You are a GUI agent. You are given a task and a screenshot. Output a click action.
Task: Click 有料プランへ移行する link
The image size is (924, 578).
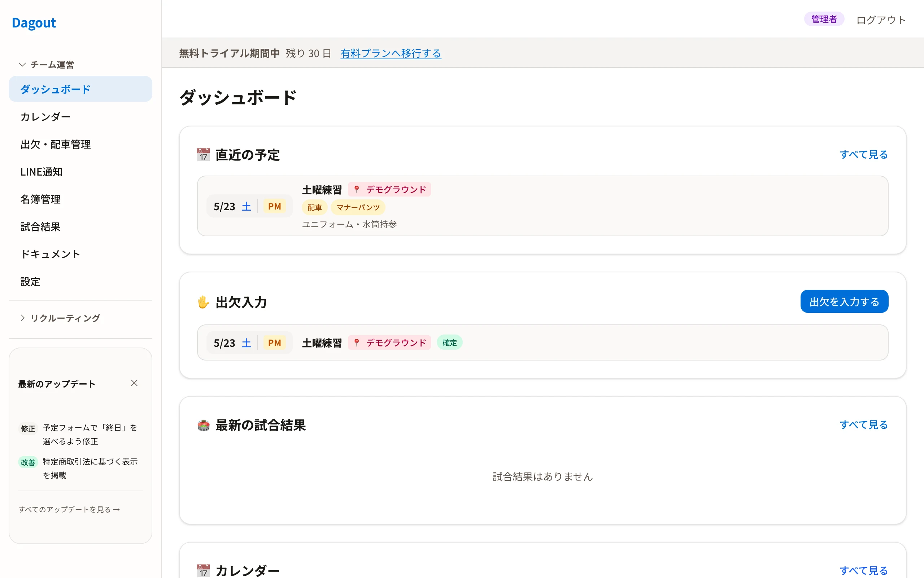(x=391, y=53)
